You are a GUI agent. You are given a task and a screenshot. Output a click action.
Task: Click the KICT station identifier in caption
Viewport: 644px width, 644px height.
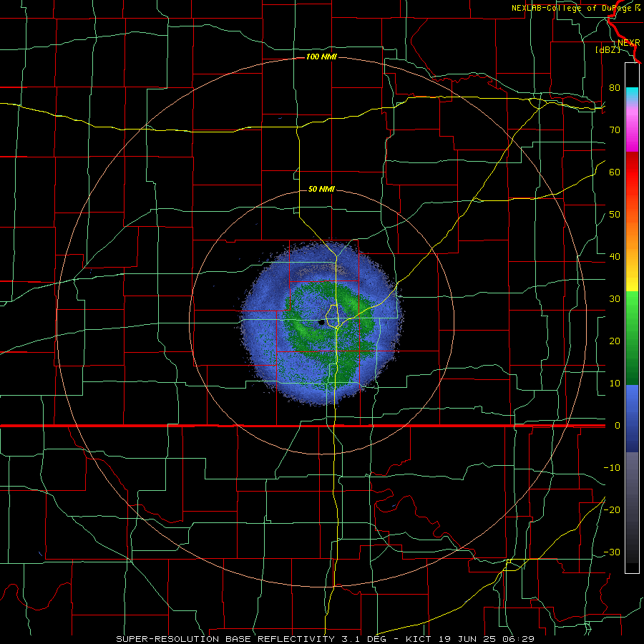pyautogui.click(x=419, y=639)
